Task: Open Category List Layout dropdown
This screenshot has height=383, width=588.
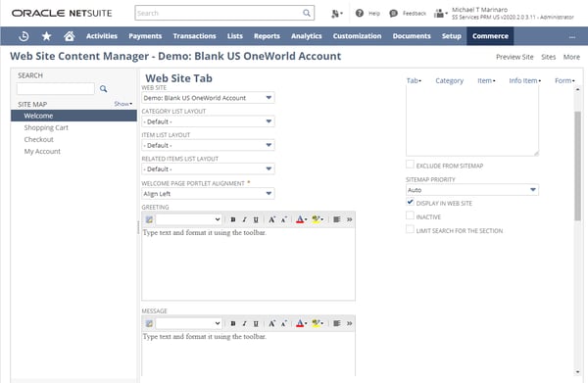Action: coord(208,121)
